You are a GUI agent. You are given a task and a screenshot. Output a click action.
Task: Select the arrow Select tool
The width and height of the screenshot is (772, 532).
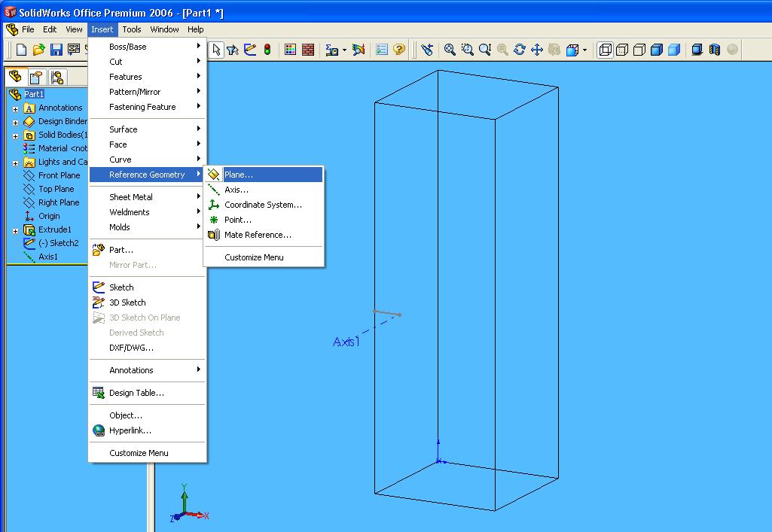click(x=216, y=50)
